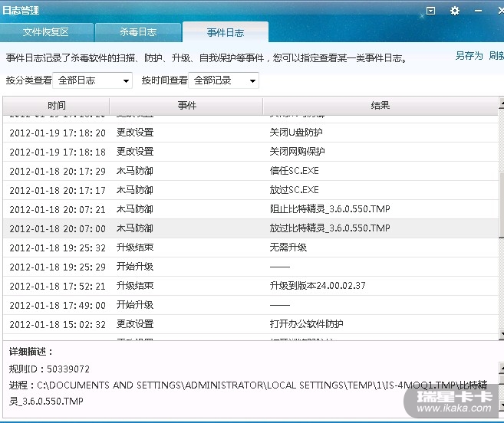Open settings via the gear icon
The height and width of the screenshot is (423, 504).
pyautogui.click(x=454, y=11)
